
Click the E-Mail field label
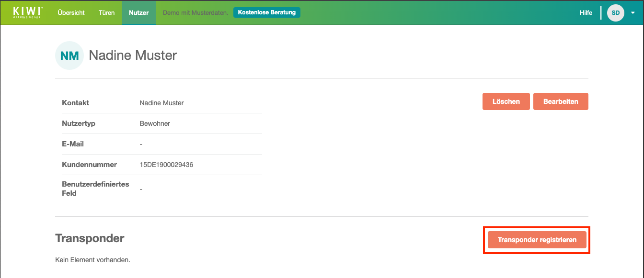coord(73,144)
